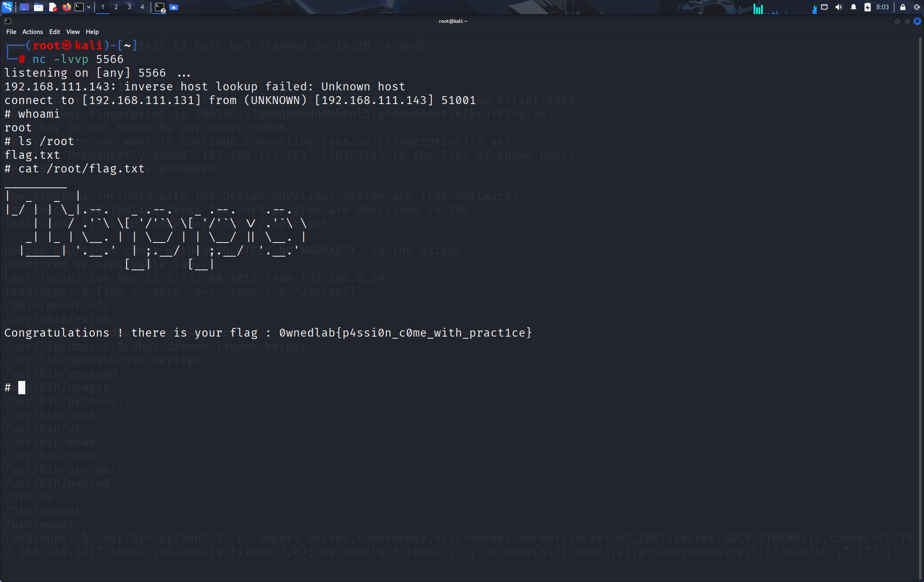Switch to workspace 2

116,7
